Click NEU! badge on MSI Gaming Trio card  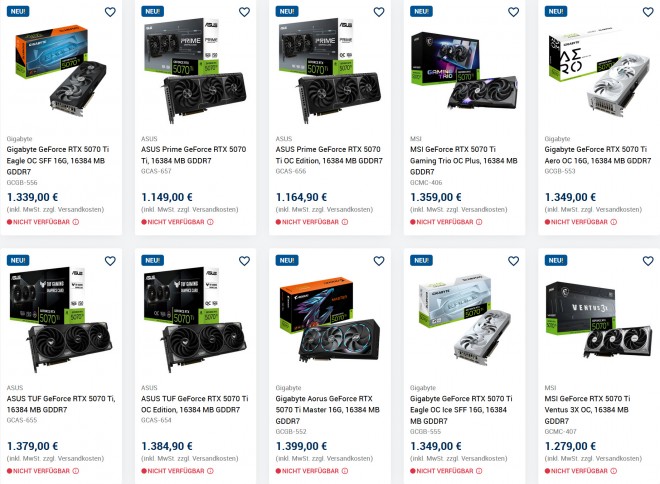(421, 11)
